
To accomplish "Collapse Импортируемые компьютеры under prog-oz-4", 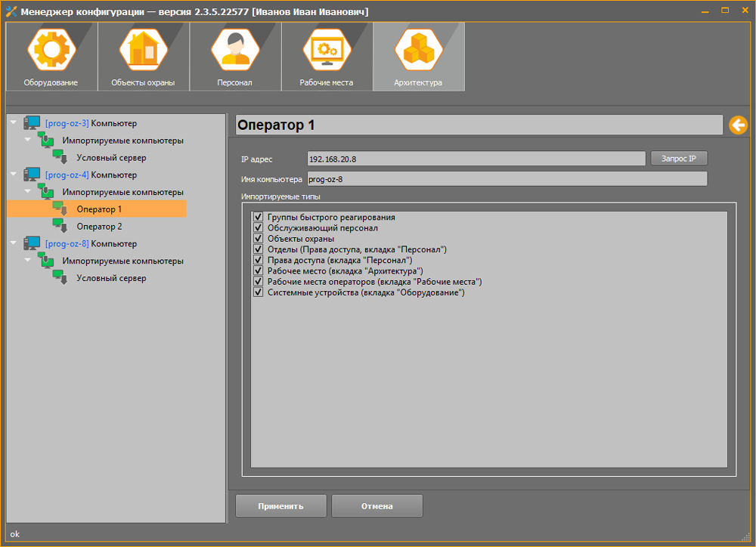I will click(x=27, y=192).
